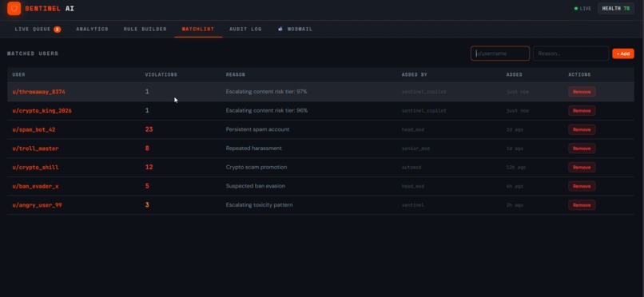Click violation count 23 for spam_bot_42

click(x=149, y=129)
